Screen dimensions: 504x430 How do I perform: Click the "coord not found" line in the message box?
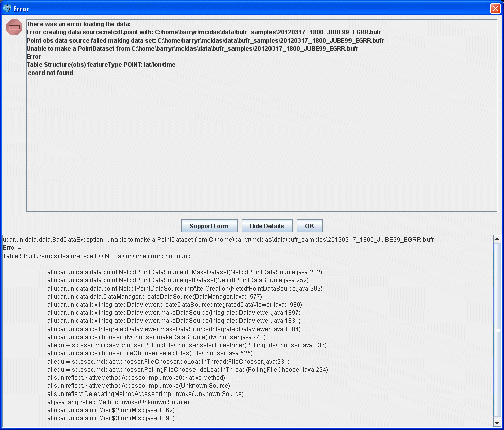tap(51, 73)
